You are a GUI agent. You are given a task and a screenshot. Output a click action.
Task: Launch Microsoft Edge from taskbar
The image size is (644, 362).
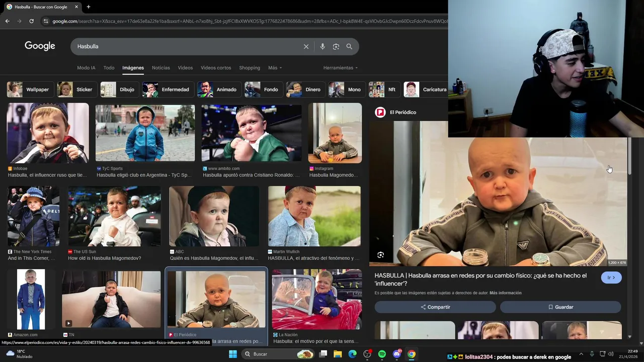352,354
